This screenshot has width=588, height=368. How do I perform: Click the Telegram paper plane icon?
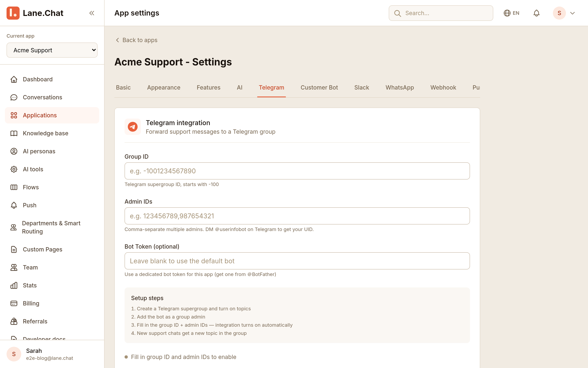(x=133, y=127)
